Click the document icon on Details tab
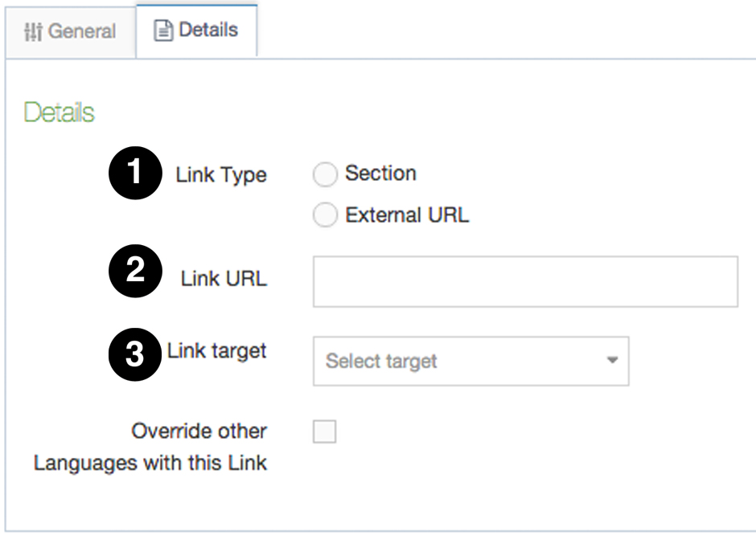The width and height of the screenshot is (756, 540). (163, 31)
